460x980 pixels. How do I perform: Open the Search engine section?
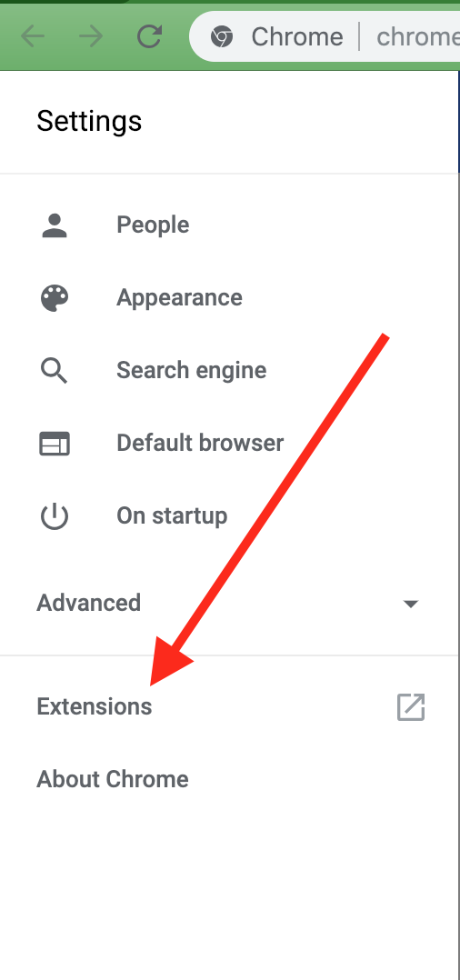tap(192, 371)
